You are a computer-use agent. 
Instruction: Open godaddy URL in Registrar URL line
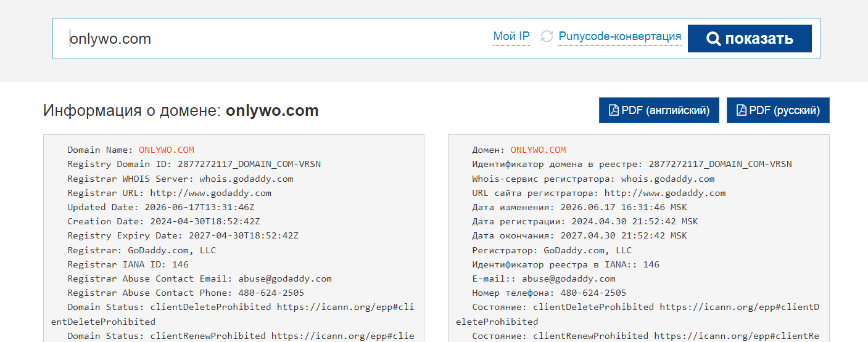tap(210, 193)
